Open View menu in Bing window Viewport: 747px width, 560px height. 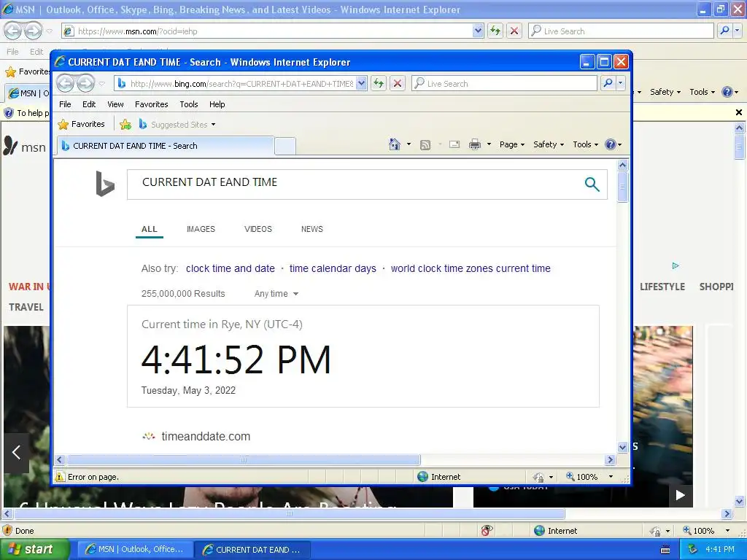[115, 104]
